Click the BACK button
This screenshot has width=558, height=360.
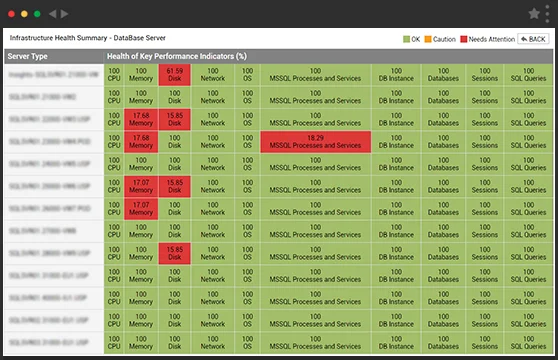[x=533, y=39]
